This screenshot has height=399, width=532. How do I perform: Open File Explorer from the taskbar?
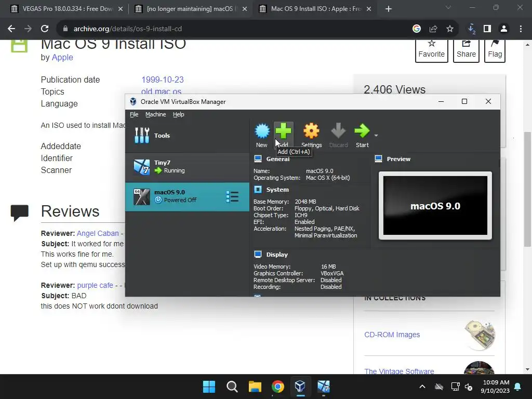pyautogui.click(x=255, y=387)
